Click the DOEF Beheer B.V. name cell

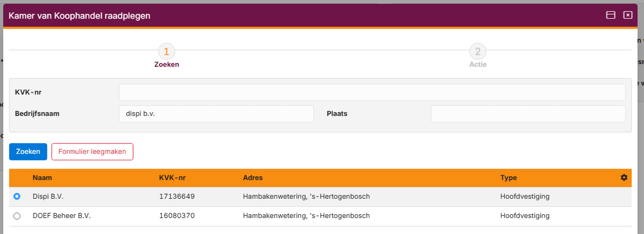pos(62,216)
